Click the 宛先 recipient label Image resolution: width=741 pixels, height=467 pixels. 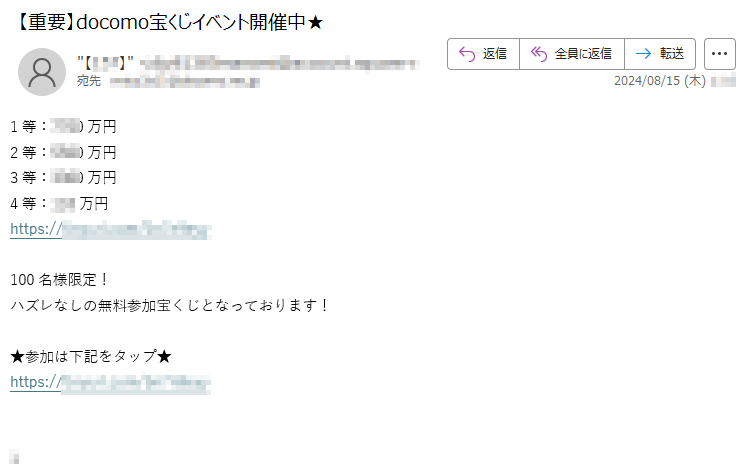[89, 81]
